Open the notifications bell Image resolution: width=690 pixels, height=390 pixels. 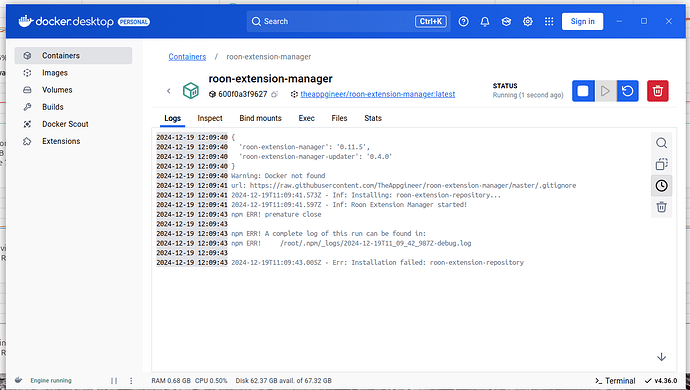[x=485, y=21]
